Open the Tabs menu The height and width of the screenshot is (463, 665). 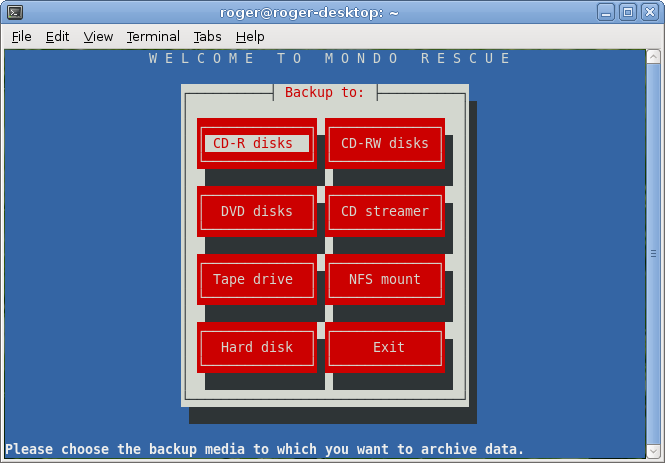point(207,37)
